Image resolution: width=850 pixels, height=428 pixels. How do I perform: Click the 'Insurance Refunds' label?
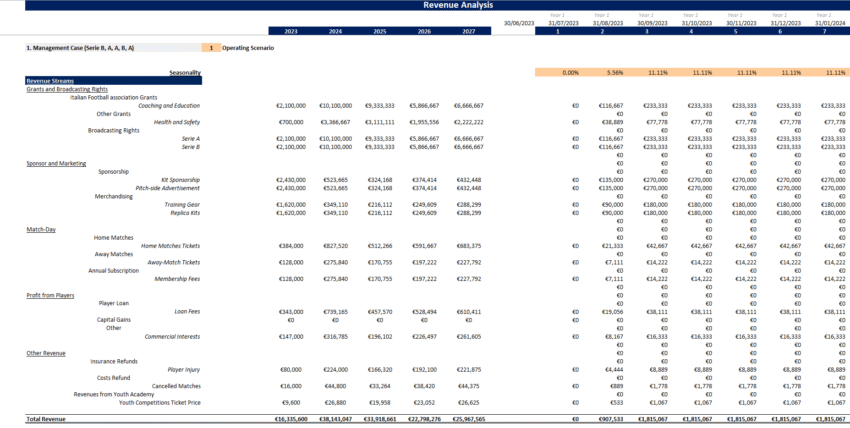(113, 361)
